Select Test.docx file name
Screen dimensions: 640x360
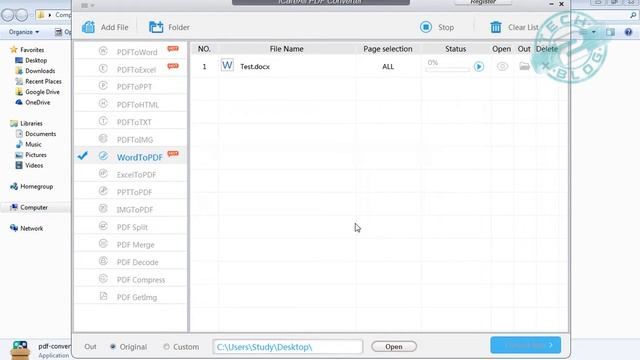(x=255, y=67)
